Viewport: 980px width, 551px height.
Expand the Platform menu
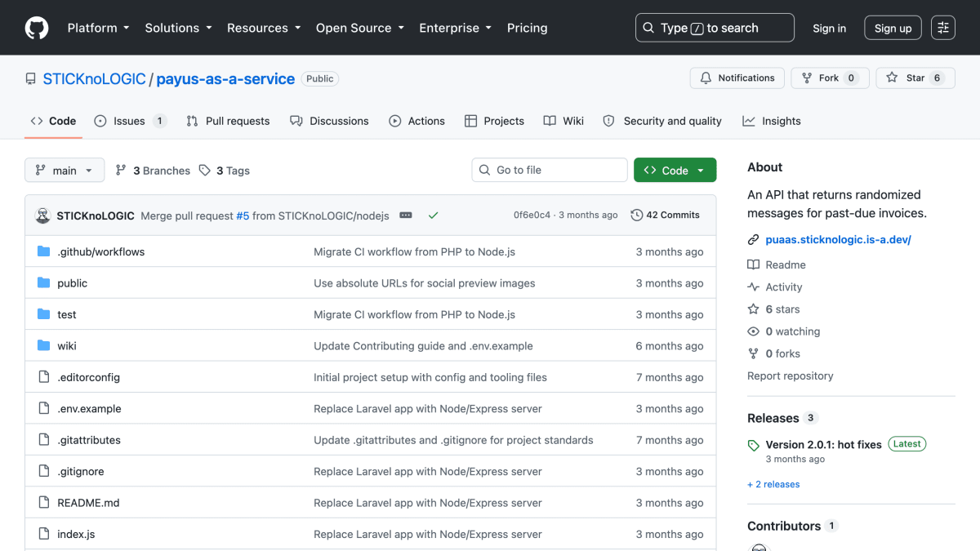coord(99,28)
